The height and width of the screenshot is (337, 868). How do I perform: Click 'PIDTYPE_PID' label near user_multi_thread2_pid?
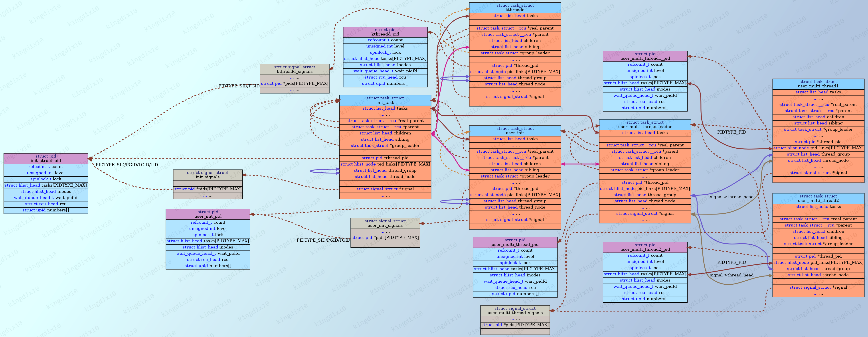(732, 262)
